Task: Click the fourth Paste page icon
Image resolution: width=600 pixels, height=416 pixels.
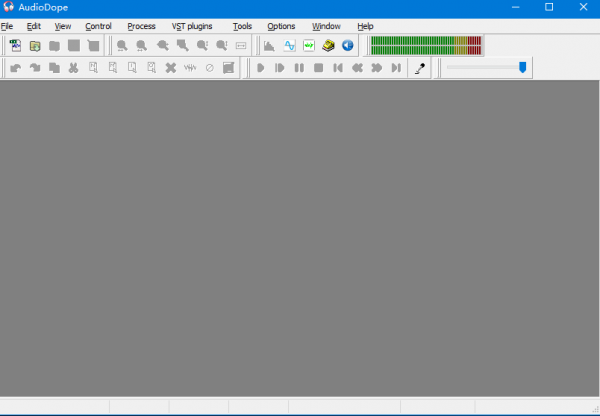Action: (x=152, y=68)
